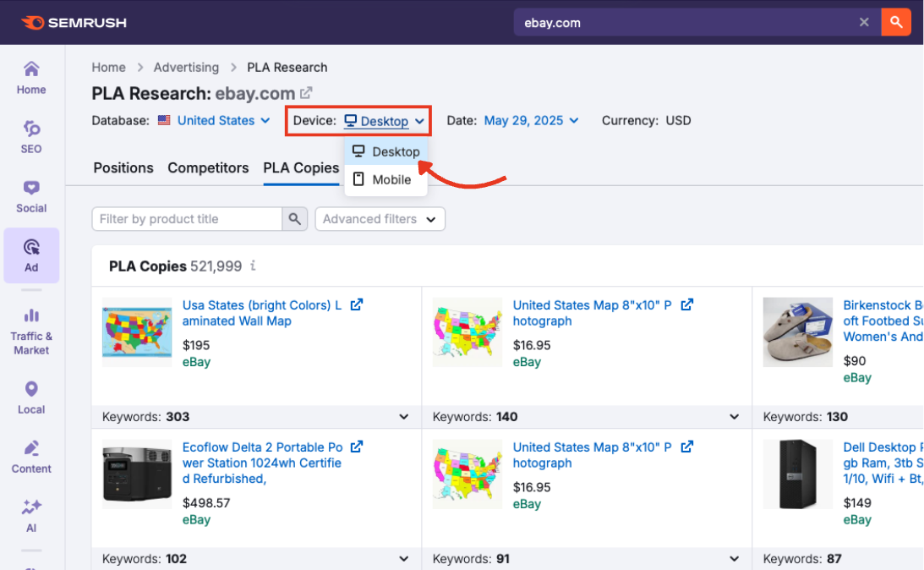Open the Positions tab

tap(123, 167)
